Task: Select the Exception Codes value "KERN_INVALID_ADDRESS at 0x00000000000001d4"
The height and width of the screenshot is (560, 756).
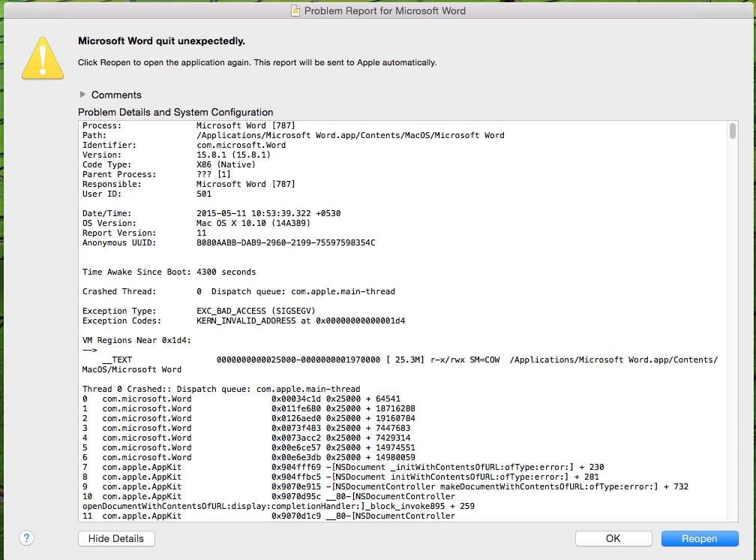Action: tap(301, 321)
